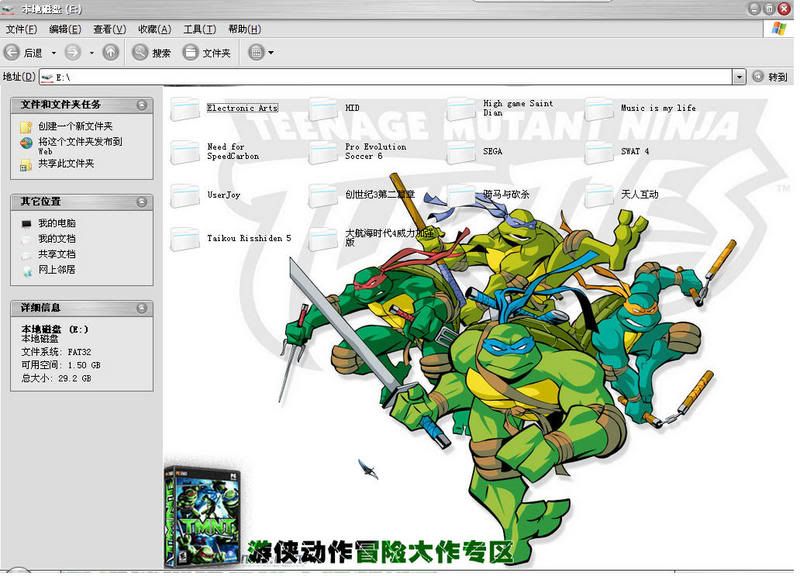Select the Need for SpeedCarbon folder
This screenshot has height=576, width=800.
(186, 152)
